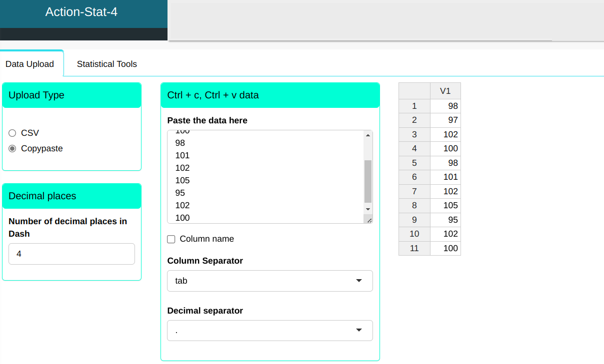Select row 11 header in table
The height and width of the screenshot is (364, 604).
tap(414, 248)
